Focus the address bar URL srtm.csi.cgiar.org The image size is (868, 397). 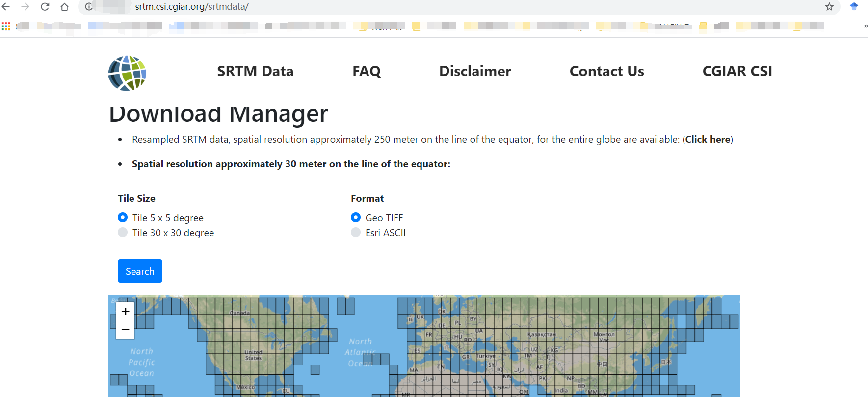192,7
